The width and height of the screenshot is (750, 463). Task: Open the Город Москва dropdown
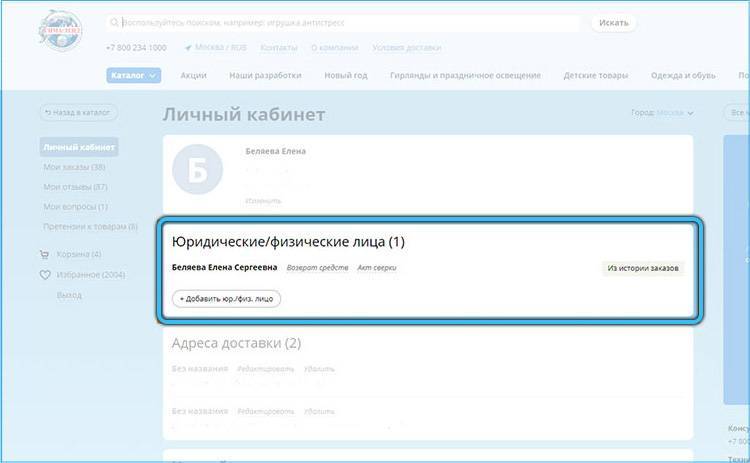662,113
